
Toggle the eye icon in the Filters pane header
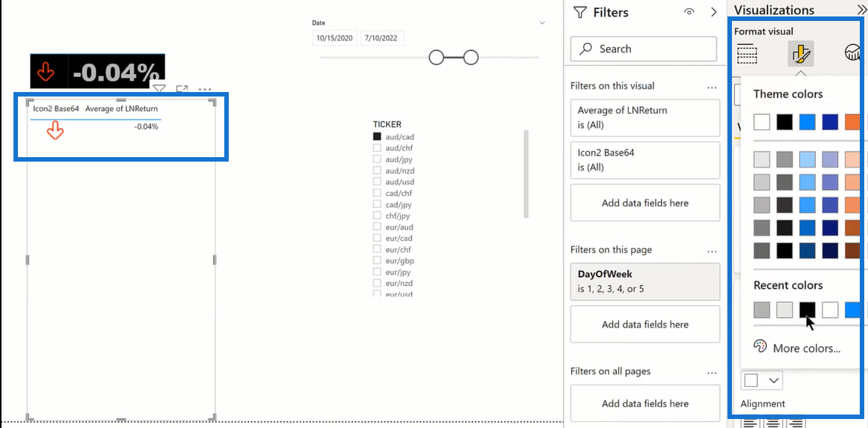(x=689, y=12)
